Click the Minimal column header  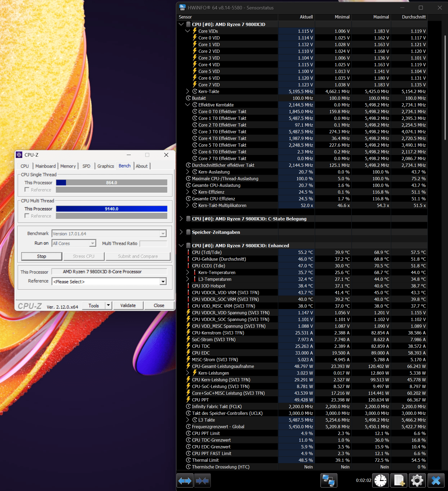333,17
